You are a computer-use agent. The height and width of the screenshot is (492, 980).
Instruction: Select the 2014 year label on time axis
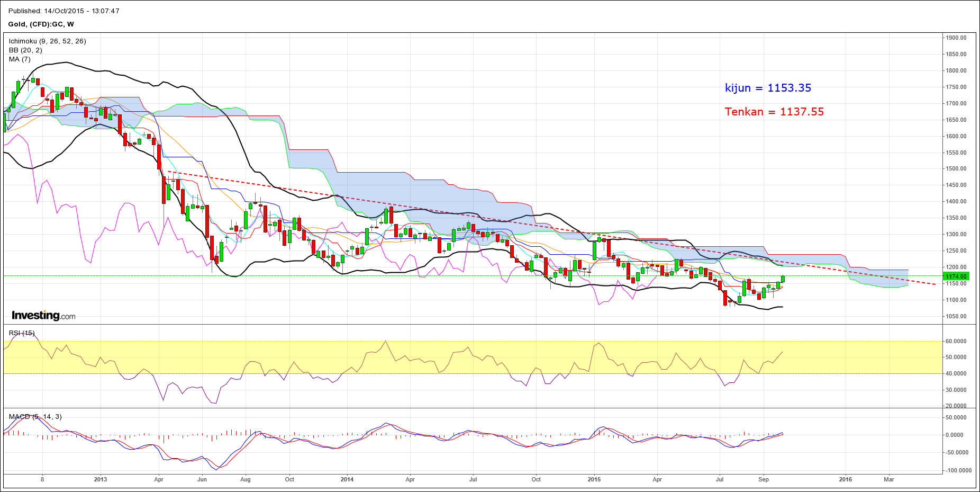347,479
